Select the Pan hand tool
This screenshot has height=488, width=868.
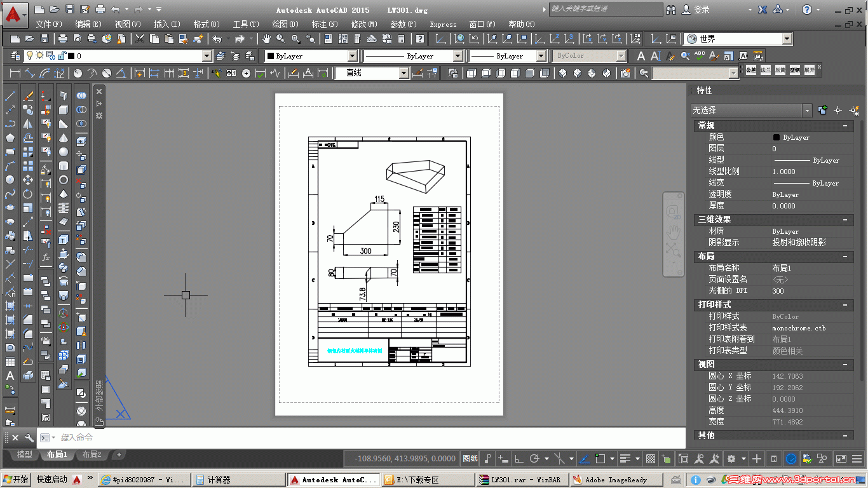pyautogui.click(x=266, y=39)
